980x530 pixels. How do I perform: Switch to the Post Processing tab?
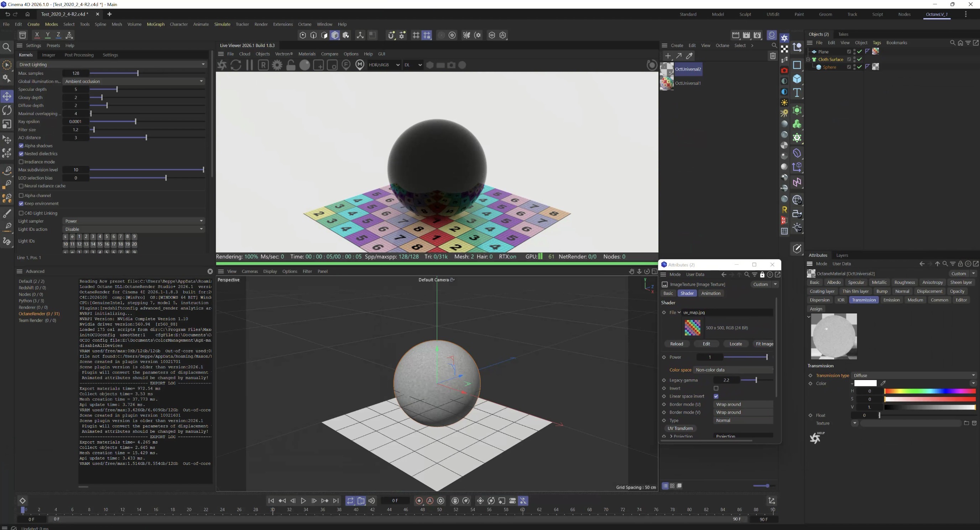[79, 55]
